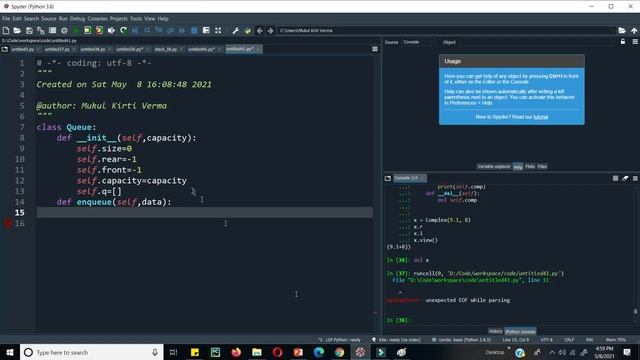Open the editor pane options menu
The height and width of the screenshot is (360, 640).
click(x=375, y=49)
